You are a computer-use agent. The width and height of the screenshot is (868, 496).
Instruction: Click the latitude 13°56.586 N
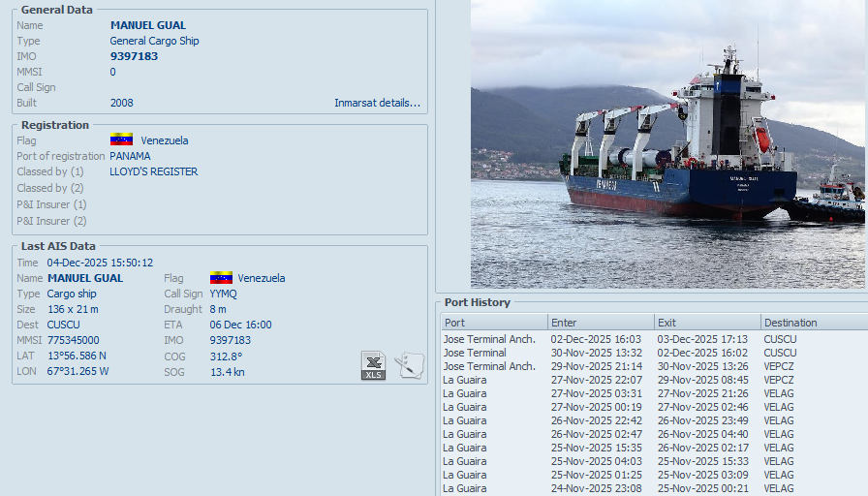(x=77, y=356)
